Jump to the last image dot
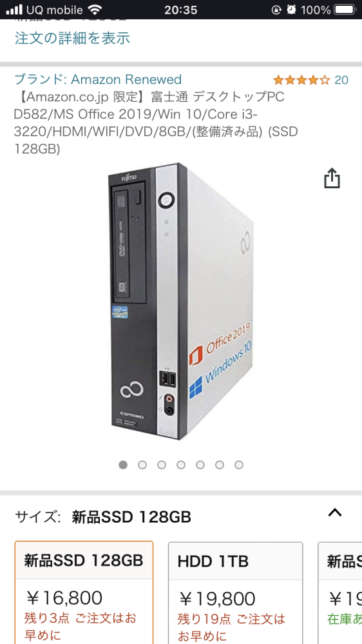362x644 pixels. [x=239, y=465]
